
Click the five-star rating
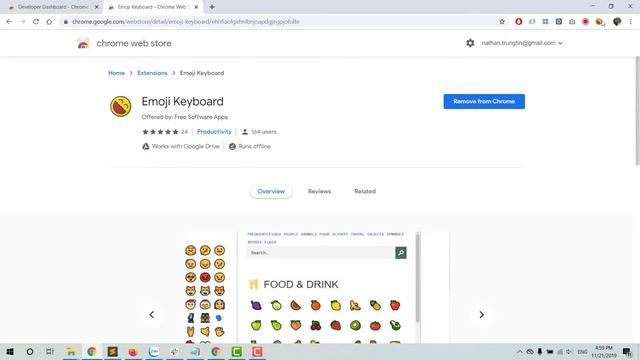point(160,131)
